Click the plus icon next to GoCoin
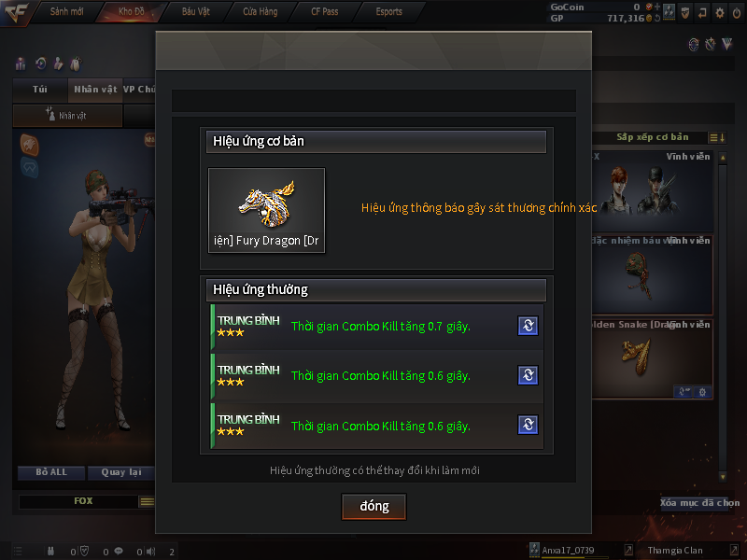Viewport: 747px width, 560px height. tap(657, 7)
